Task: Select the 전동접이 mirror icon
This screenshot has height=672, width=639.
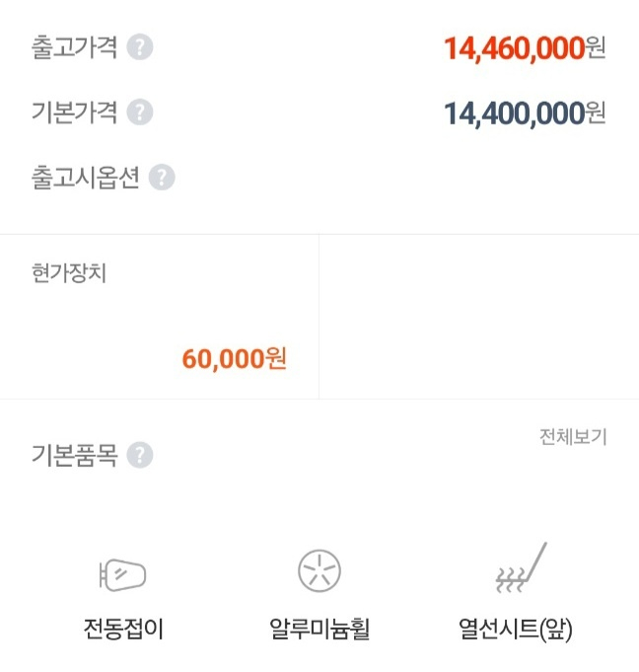Action: (x=123, y=574)
